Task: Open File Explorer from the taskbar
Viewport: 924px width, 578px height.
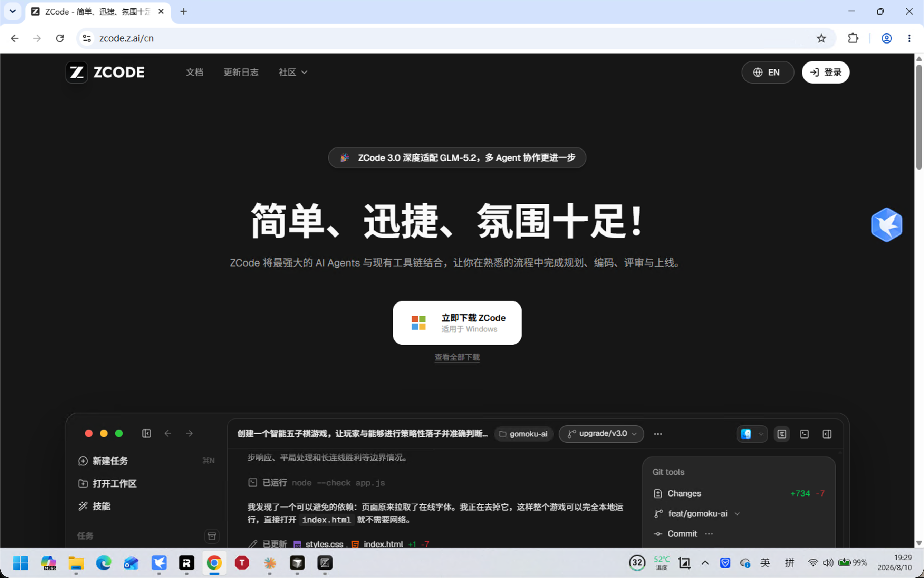Action: click(x=76, y=563)
